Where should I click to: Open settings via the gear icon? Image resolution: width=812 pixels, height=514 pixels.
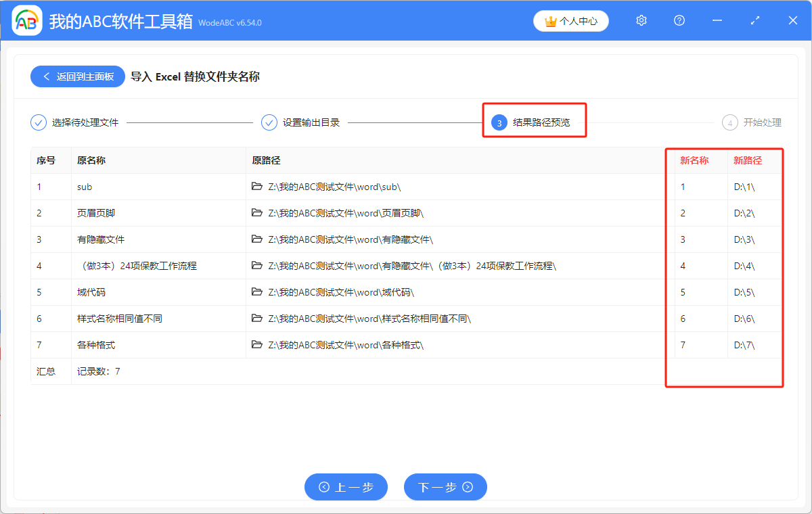tap(641, 20)
